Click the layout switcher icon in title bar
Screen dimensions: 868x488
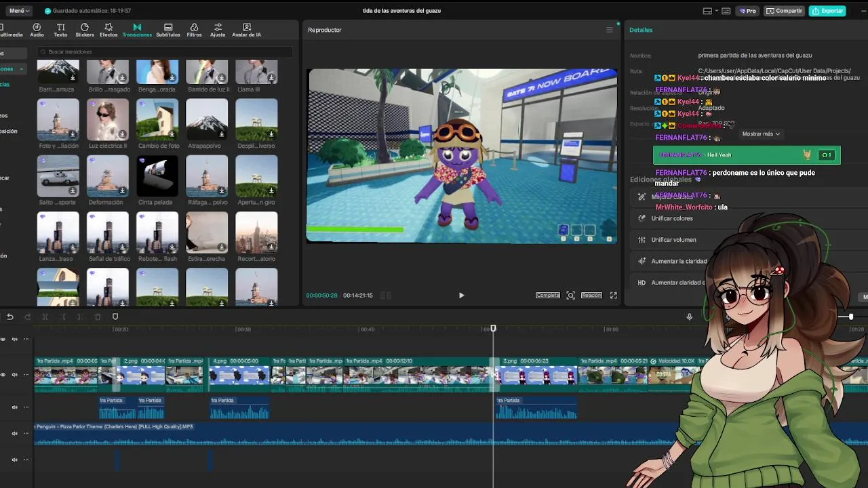(x=707, y=11)
